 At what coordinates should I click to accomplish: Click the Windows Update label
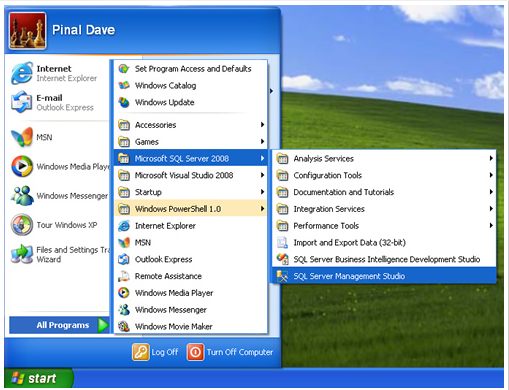[164, 102]
